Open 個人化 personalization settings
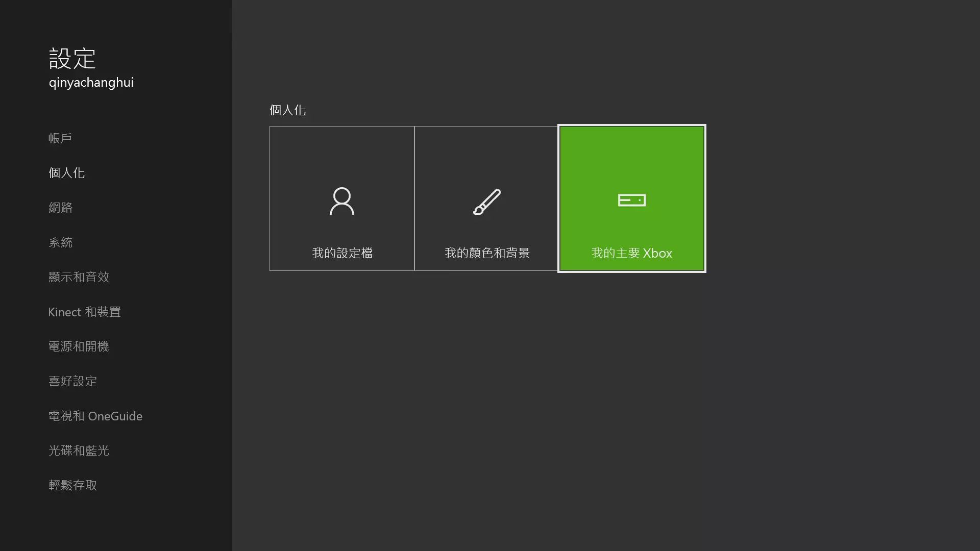The image size is (980, 551). coord(67,172)
